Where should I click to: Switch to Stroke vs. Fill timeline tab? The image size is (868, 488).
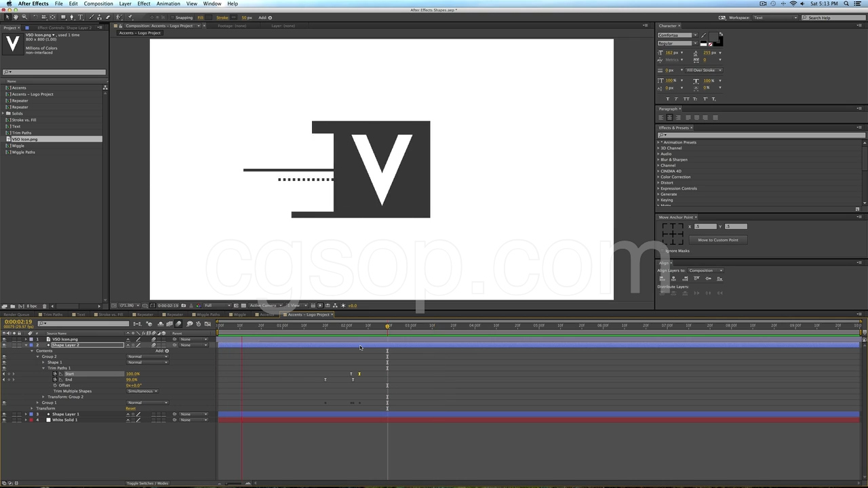pyautogui.click(x=110, y=314)
